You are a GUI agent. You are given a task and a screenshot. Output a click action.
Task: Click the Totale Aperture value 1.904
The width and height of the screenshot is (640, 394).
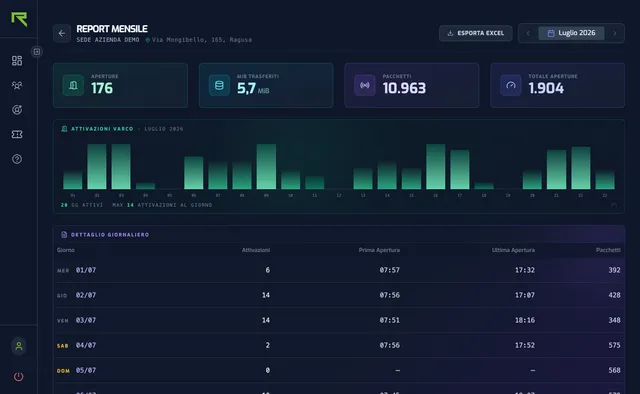tap(546, 88)
